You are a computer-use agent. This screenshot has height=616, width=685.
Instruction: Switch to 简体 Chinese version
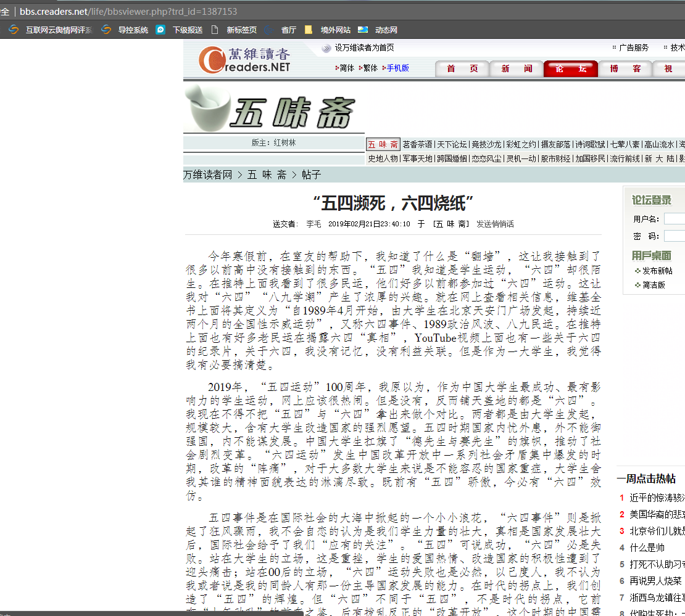tap(347, 68)
